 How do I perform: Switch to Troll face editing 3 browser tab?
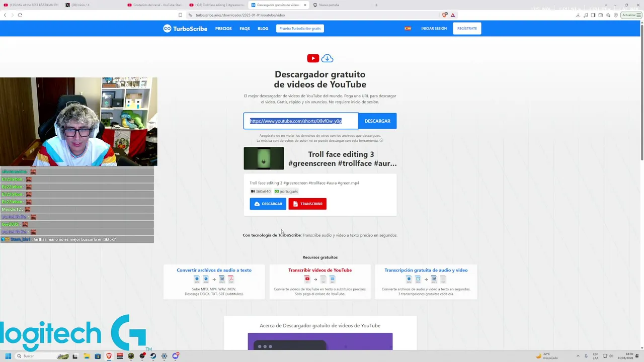(x=217, y=5)
